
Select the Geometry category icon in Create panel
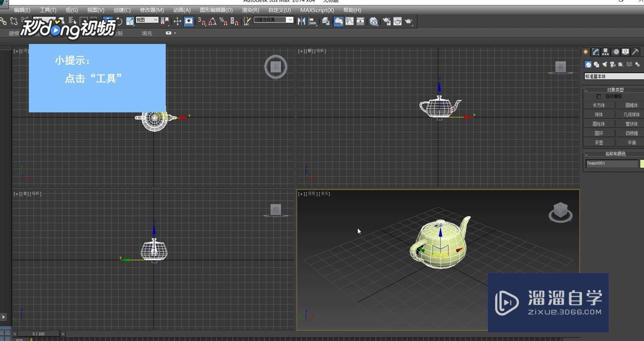(x=588, y=64)
